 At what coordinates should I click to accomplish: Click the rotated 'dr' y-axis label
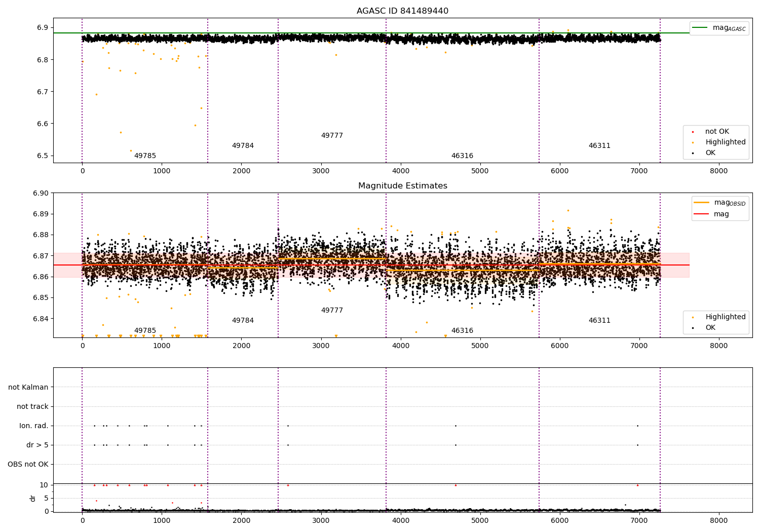click(x=33, y=498)
